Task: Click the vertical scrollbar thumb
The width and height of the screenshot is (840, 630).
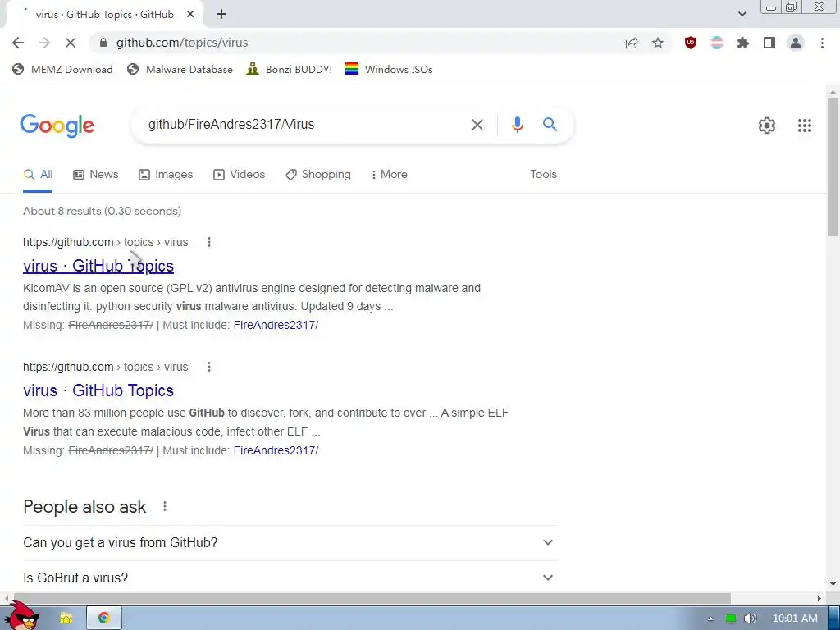Action: point(833,167)
